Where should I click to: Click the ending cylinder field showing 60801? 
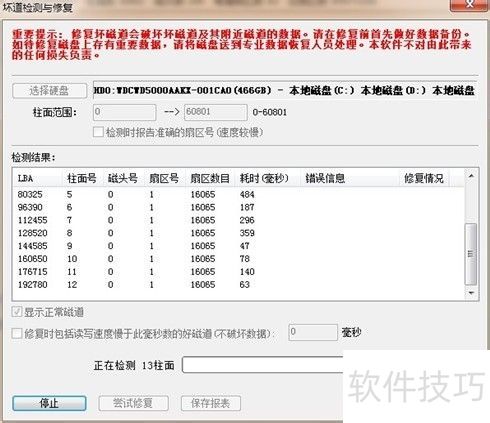coord(216,112)
